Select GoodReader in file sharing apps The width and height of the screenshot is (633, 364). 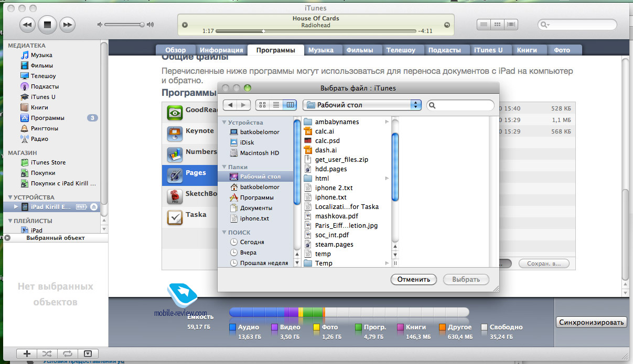click(190, 112)
